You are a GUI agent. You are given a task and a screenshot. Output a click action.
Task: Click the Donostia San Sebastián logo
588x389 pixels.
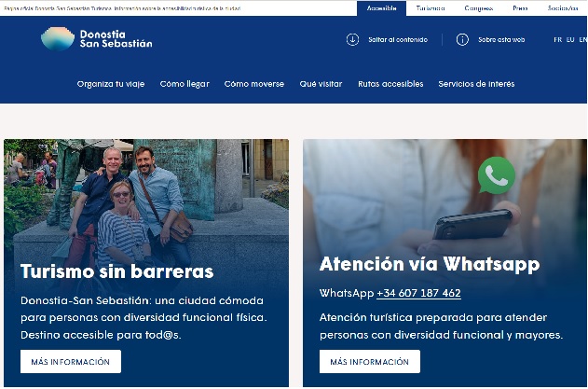[96, 38]
